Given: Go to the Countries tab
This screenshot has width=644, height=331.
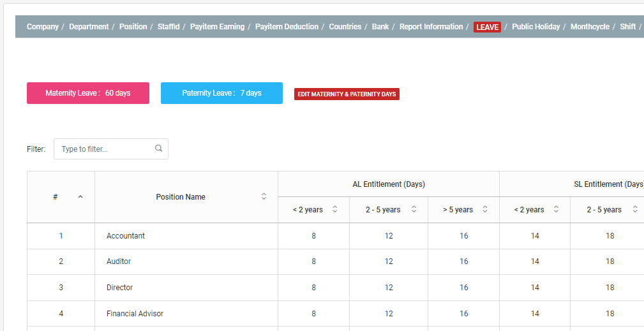Looking at the screenshot, I should [x=345, y=27].
